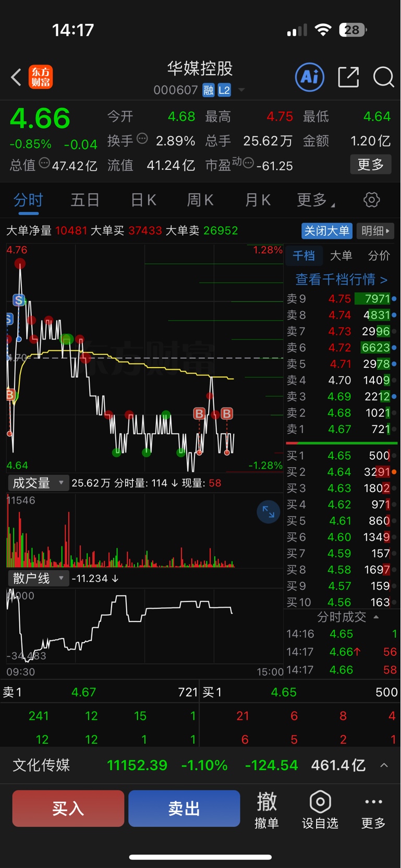Select the 大单 tab
The height and width of the screenshot is (868, 401).
[x=341, y=255]
